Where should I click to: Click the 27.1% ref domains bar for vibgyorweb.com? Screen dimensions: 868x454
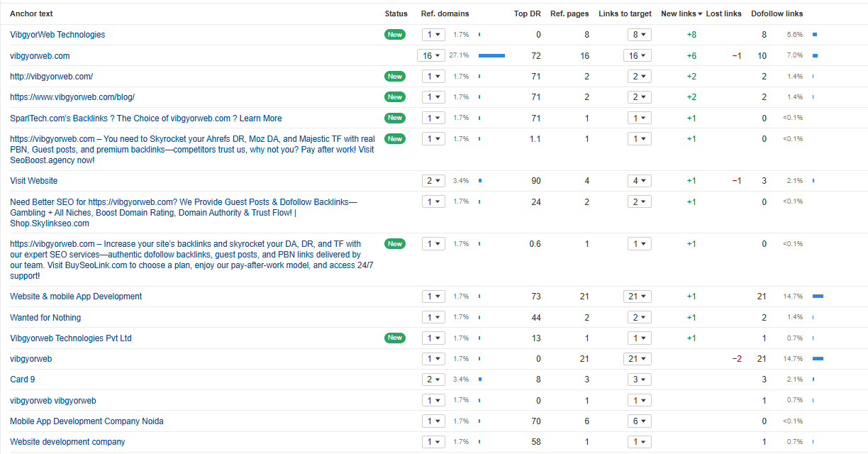[491, 55]
